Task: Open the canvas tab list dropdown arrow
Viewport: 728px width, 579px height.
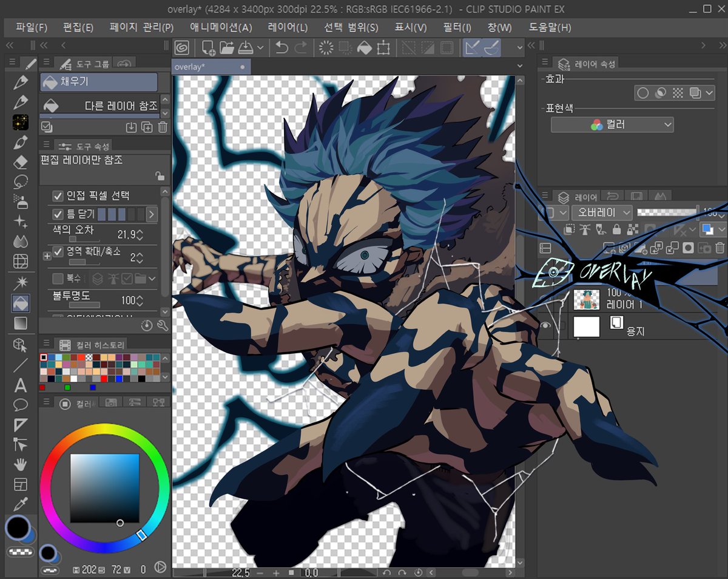Action: tap(520, 66)
